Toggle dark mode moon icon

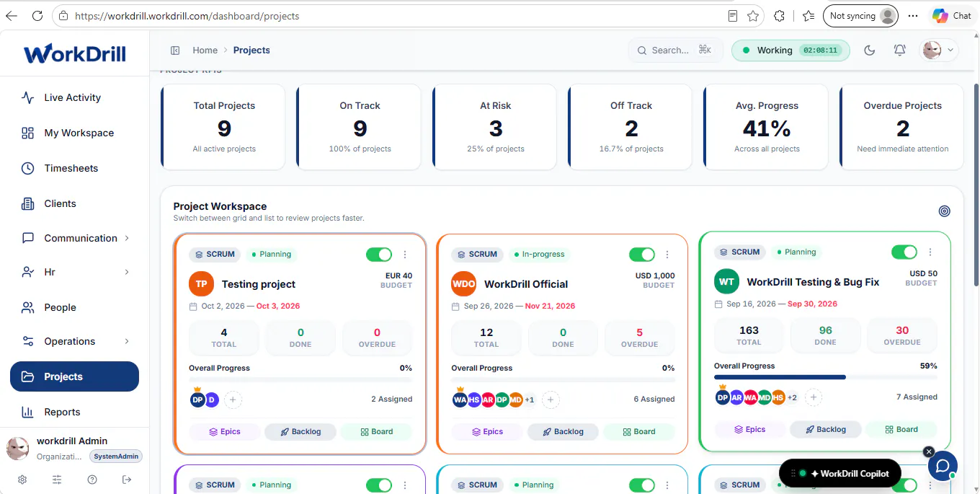(x=870, y=50)
